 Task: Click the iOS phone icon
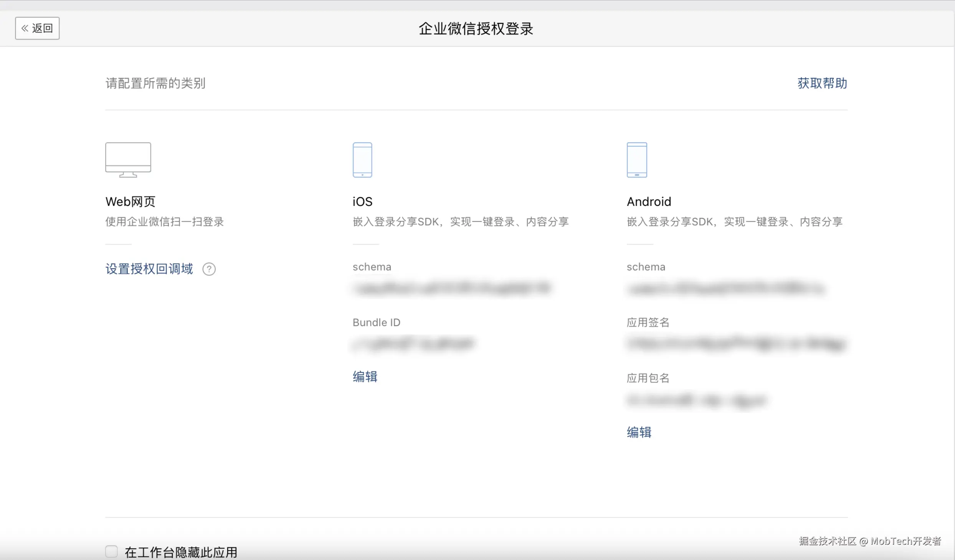point(362,160)
